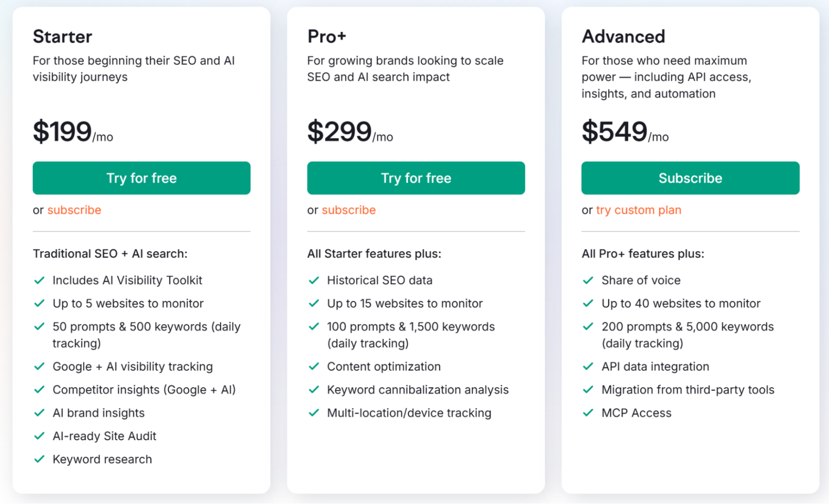Click the checkmark beside Content optimization
This screenshot has height=504, width=829.
pyautogui.click(x=314, y=366)
